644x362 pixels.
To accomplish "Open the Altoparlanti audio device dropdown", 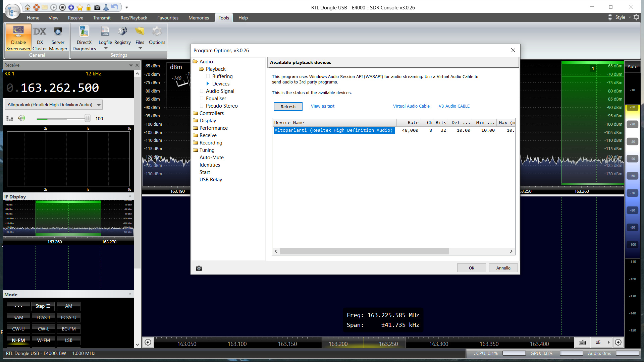I will tap(99, 105).
